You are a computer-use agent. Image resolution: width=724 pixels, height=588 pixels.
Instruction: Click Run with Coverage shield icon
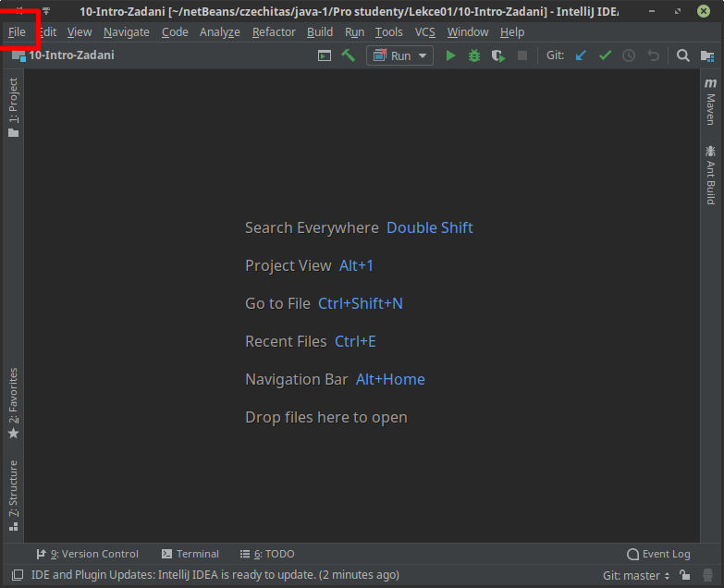(x=498, y=55)
